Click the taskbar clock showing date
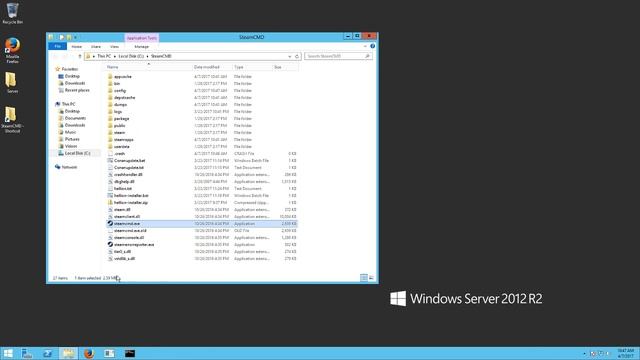Viewport: 640px width, 360px height. [625, 353]
